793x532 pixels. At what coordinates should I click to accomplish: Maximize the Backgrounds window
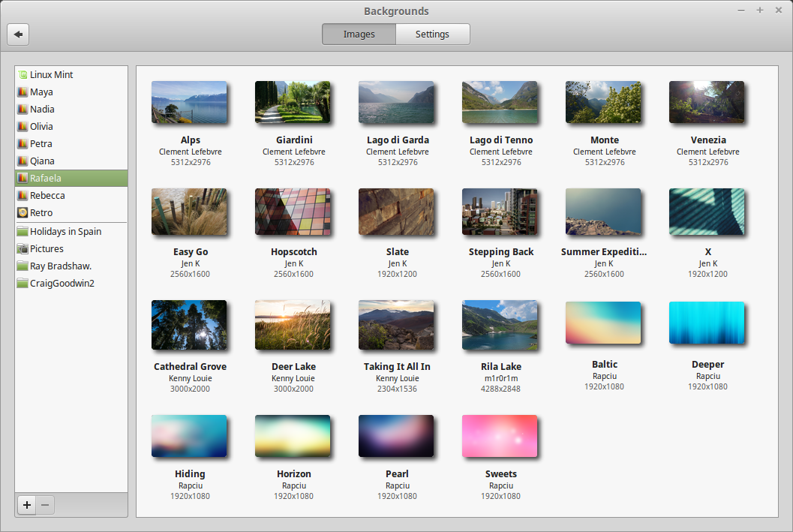pos(760,10)
